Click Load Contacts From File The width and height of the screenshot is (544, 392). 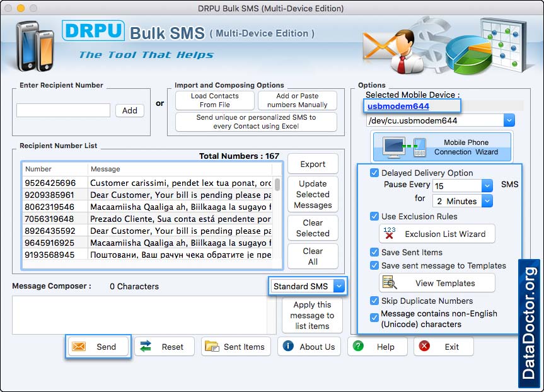pyautogui.click(x=215, y=100)
